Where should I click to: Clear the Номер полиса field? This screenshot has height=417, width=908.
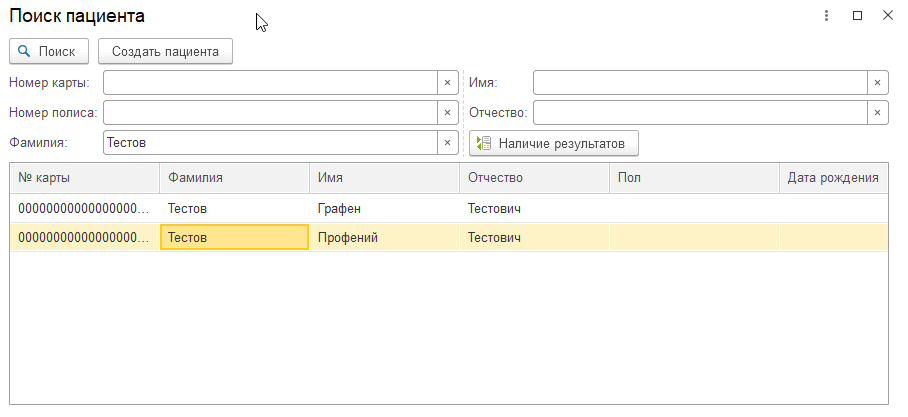[x=447, y=113]
